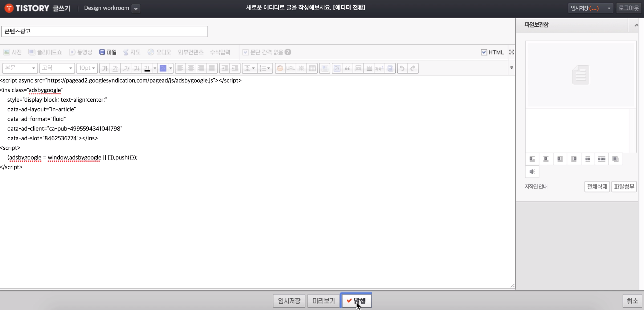The image size is (644, 310).
Task: Uncheck the HTML mode checkbox
Action: (484, 52)
